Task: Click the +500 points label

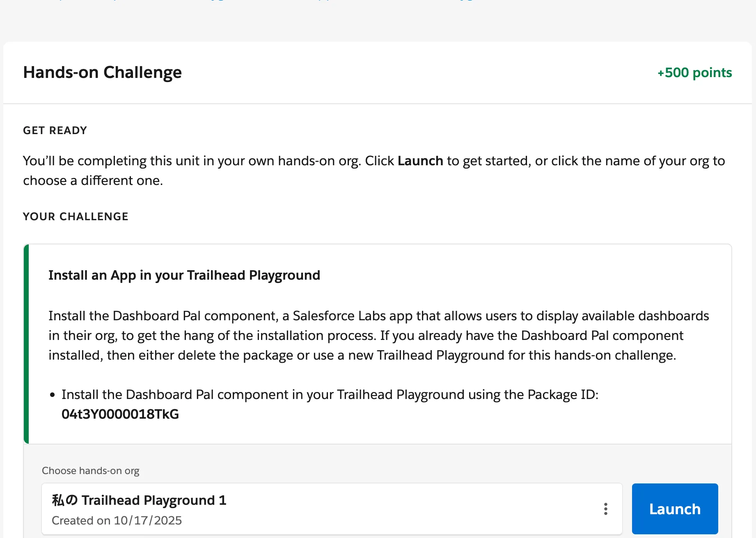Action: coord(694,73)
